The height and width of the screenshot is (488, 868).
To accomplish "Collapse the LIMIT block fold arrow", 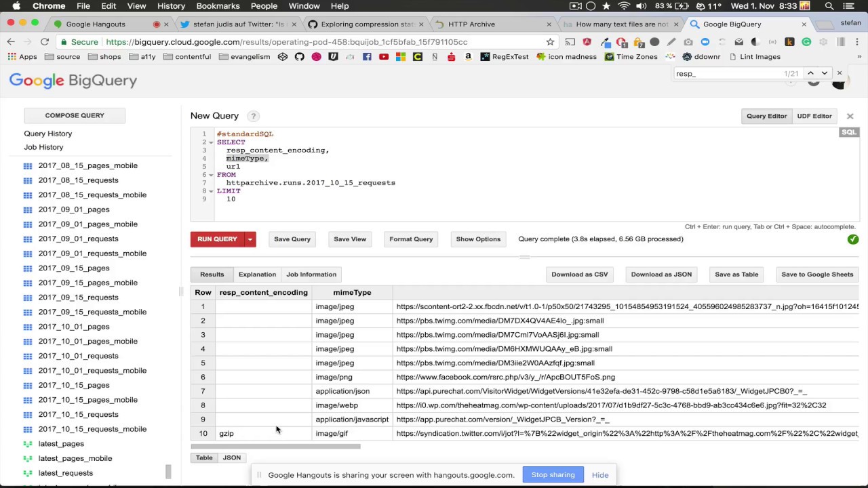I will pyautogui.click(x=211, y=191).
